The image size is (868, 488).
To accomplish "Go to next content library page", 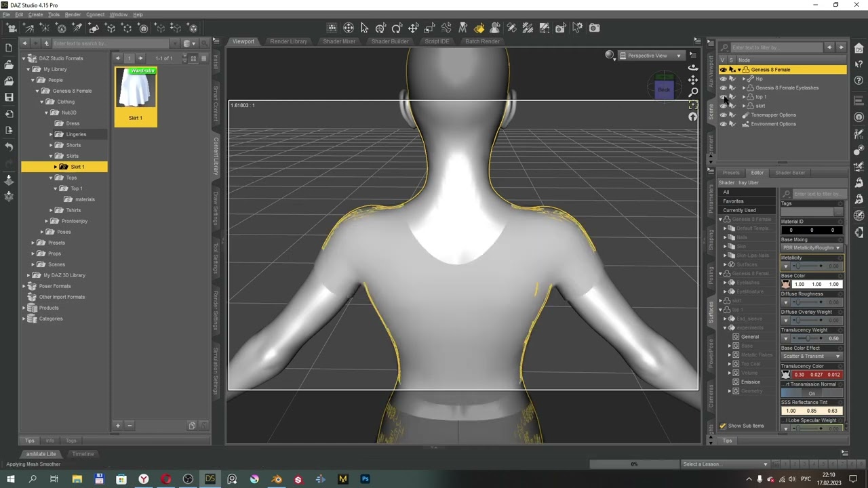I will pyautogui.click(x=140, y=58).
